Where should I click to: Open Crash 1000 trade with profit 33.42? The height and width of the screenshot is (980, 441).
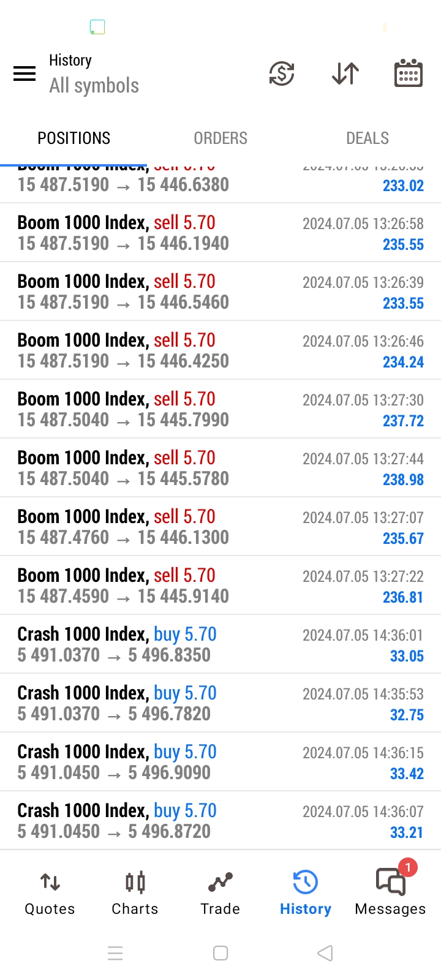[221, 762]
